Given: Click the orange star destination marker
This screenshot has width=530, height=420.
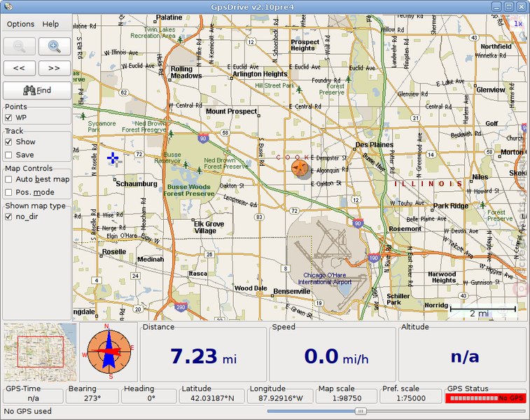Looking at the screenshot, I should 300,168.
